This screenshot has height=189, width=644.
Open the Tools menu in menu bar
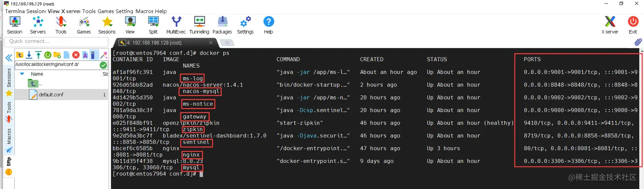coord(89,11)
